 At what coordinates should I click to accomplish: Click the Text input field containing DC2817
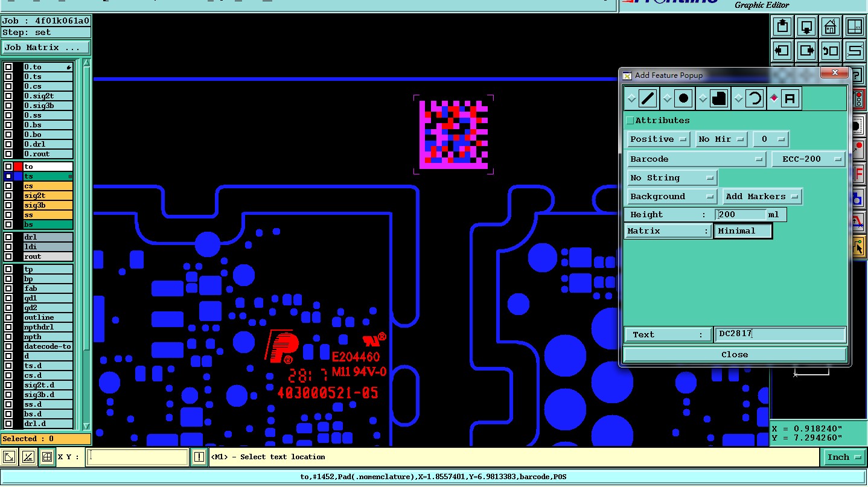(x=780, y=334)
